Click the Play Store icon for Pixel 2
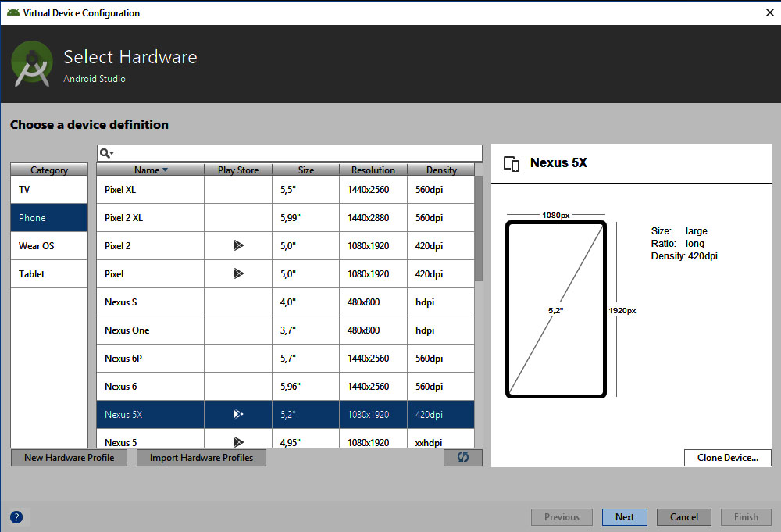 pos(238,245)
